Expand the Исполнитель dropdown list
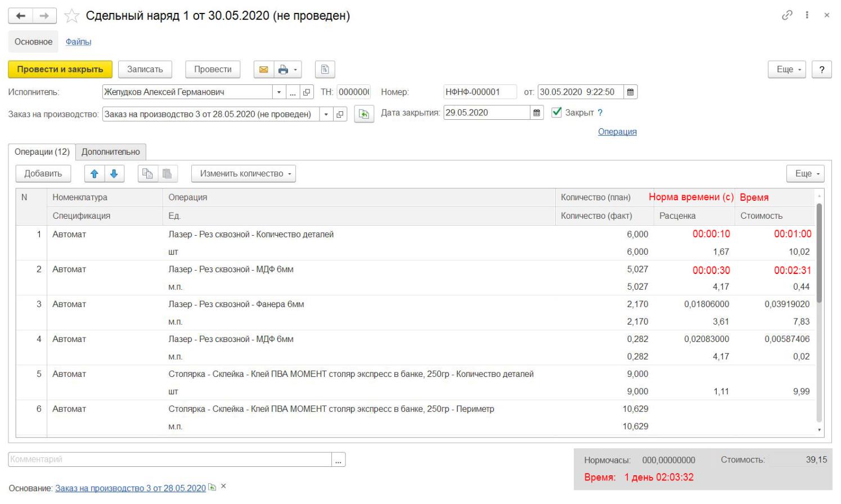The image size is (841, 504). coord(279,92)
